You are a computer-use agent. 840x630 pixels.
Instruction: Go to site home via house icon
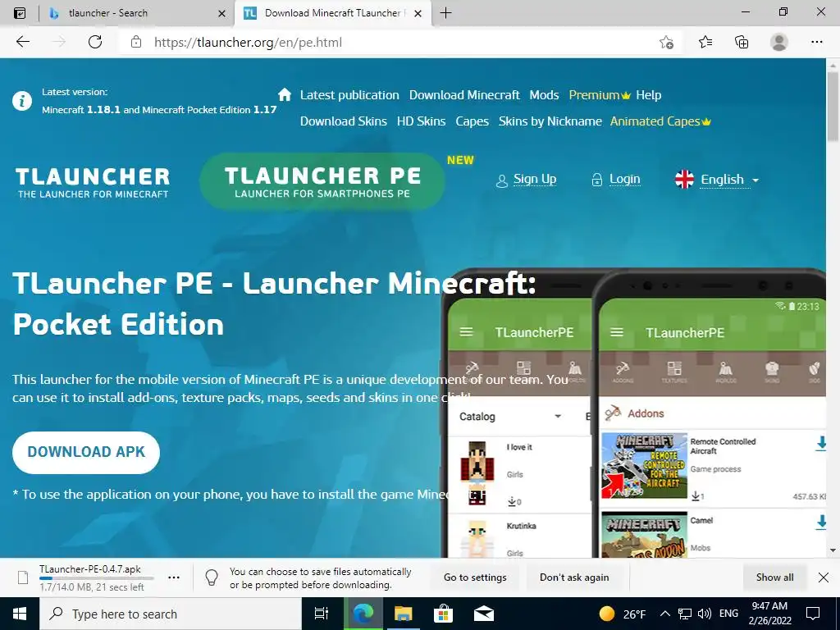tap(285, 95)
